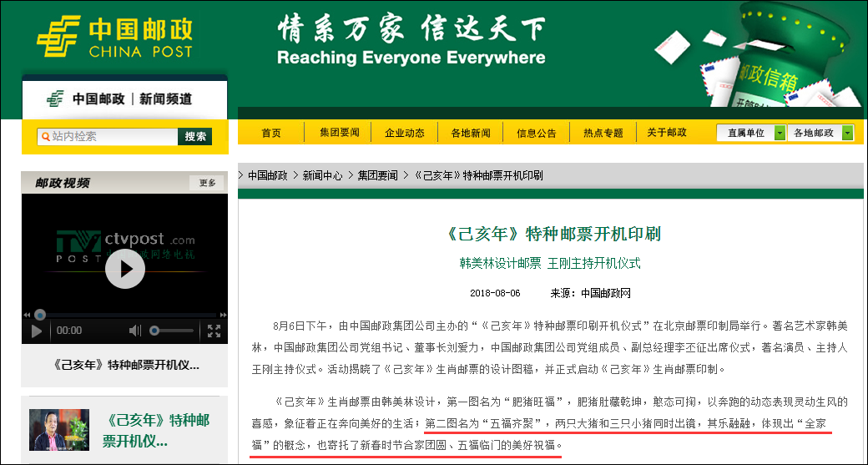Go to the 首页 navigation tab
Viewport: 868px width, 465px height.
point(271,133)
